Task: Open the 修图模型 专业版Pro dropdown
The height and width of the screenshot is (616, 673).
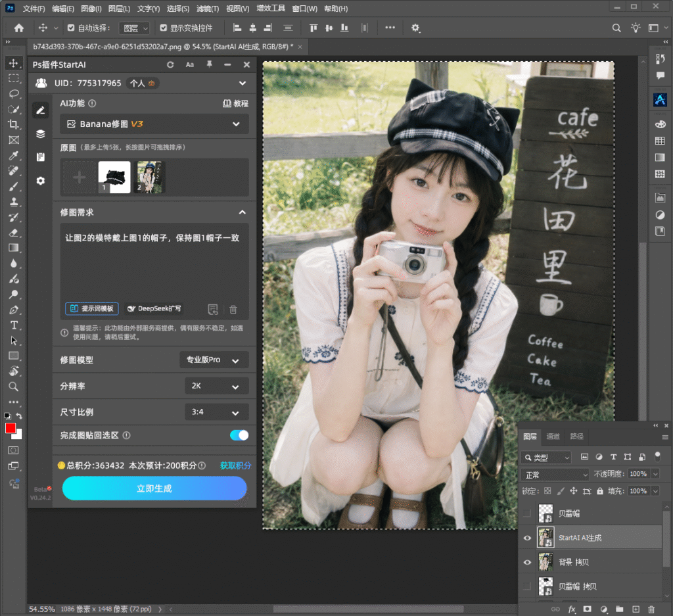Action: pos(214,360)
